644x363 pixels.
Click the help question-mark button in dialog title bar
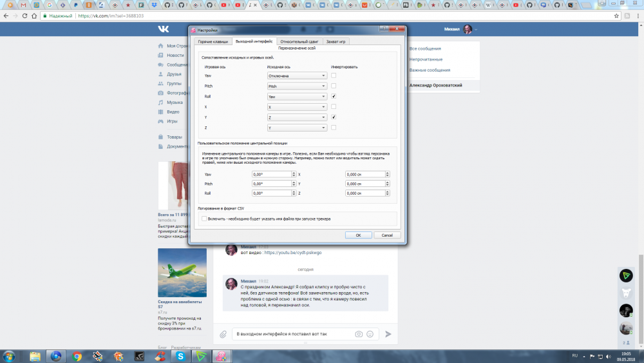pyautogui.click(x=384, y=29)
